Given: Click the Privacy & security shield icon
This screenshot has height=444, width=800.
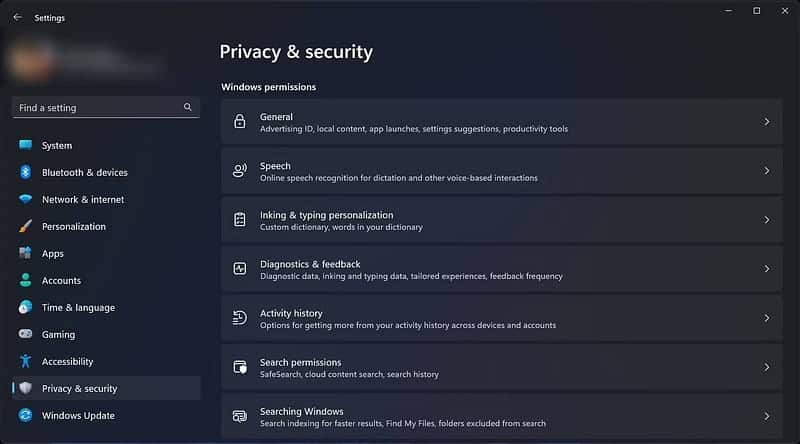Looking at the screenshot, I should click(x=26, y=388).
